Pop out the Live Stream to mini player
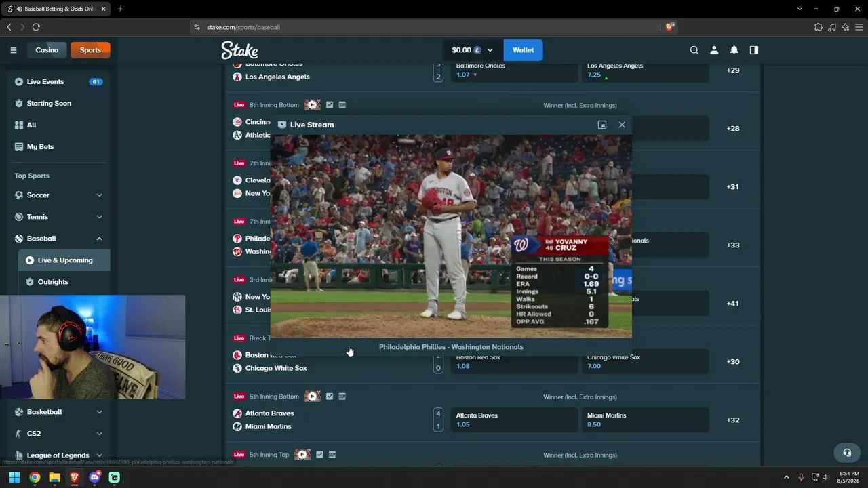This screenshot has width=868, height=488. tap(602, 125)
